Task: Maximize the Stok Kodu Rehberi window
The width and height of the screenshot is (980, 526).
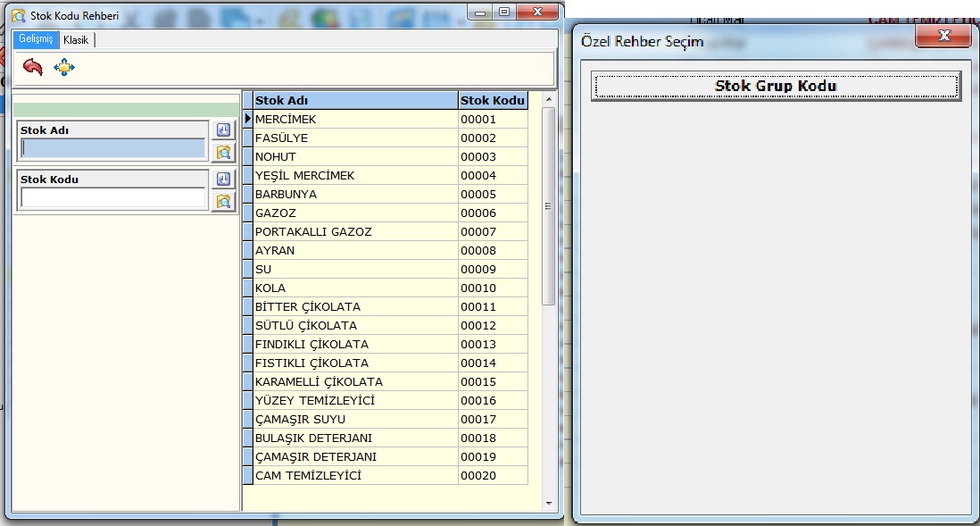Action: click(x=504, y=12)
